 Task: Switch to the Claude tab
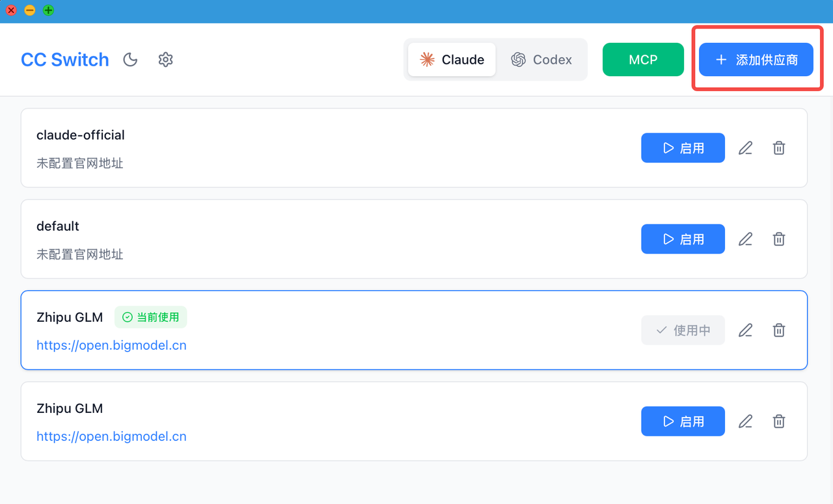click(x=452, y=60)
